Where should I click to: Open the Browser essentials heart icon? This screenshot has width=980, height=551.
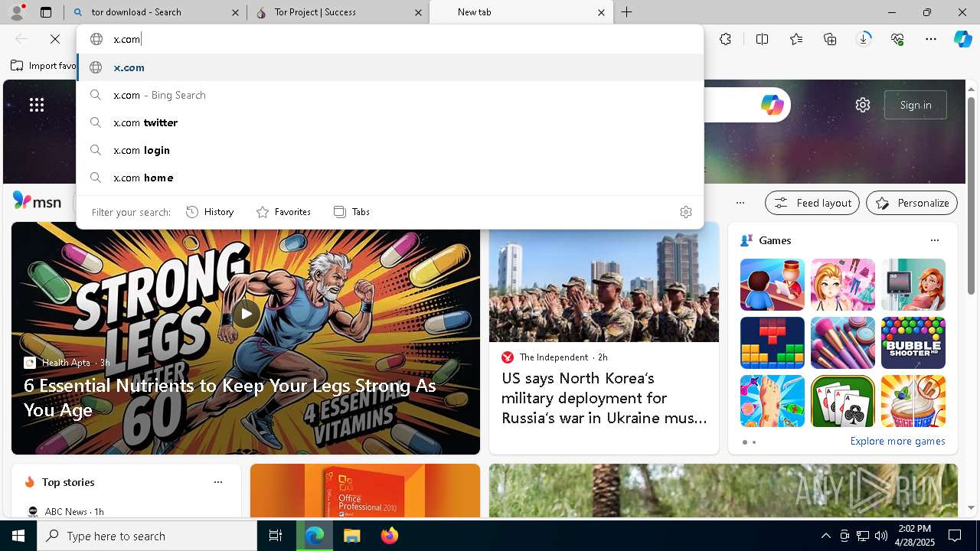[897, 39]
